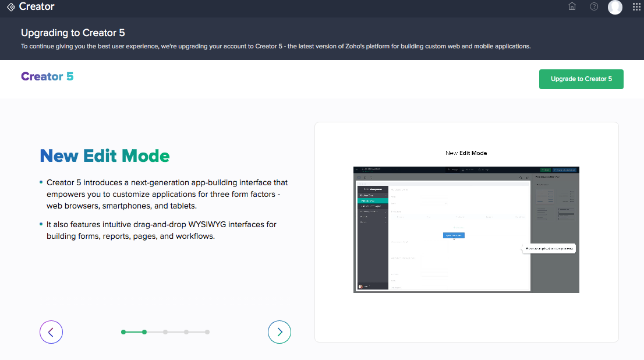
Task: Open the New Edit Mode preview screenshot
Action: pyautogui.click(x=466, y=230)
